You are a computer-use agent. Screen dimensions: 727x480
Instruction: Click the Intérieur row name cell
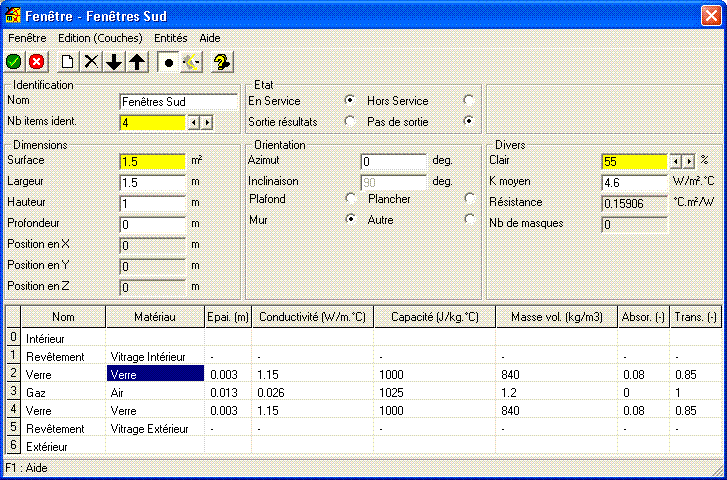[64, 339]
